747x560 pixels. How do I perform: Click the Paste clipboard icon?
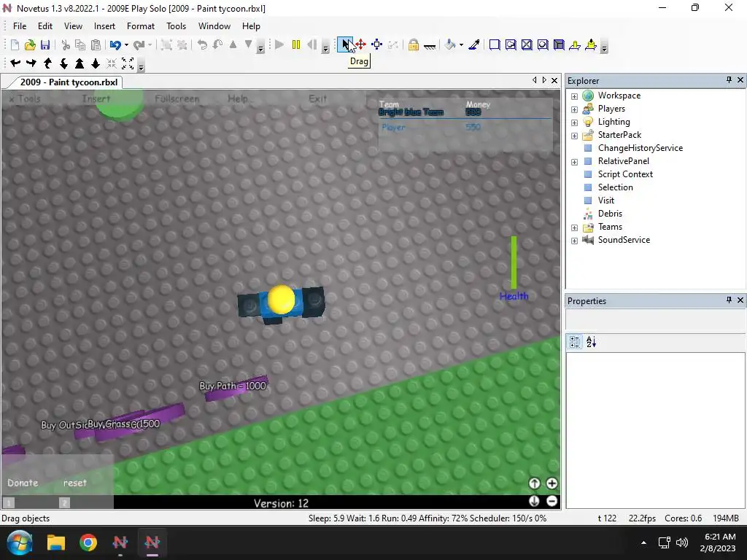click(x=96, y=44)
